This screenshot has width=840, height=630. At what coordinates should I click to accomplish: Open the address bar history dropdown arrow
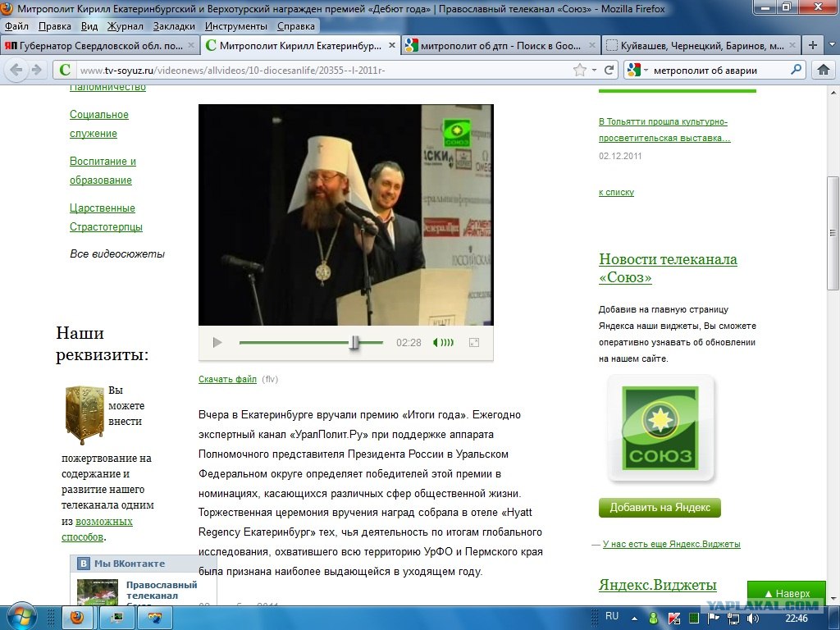point(594,71)
